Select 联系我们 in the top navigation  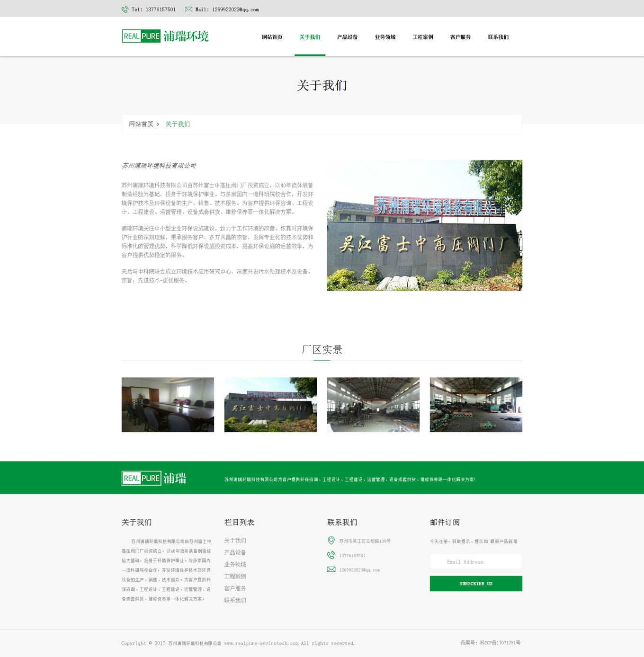coord(498,37)
